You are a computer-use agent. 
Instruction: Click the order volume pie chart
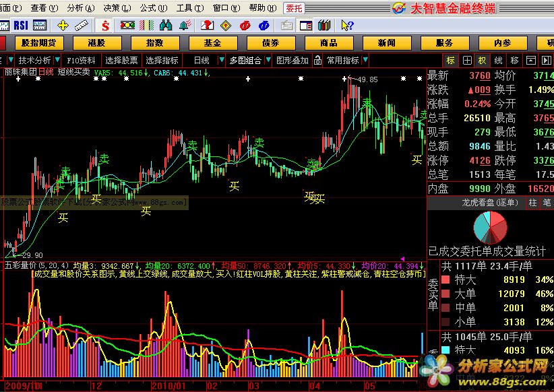pyautogui.click(x=490, y=228)
